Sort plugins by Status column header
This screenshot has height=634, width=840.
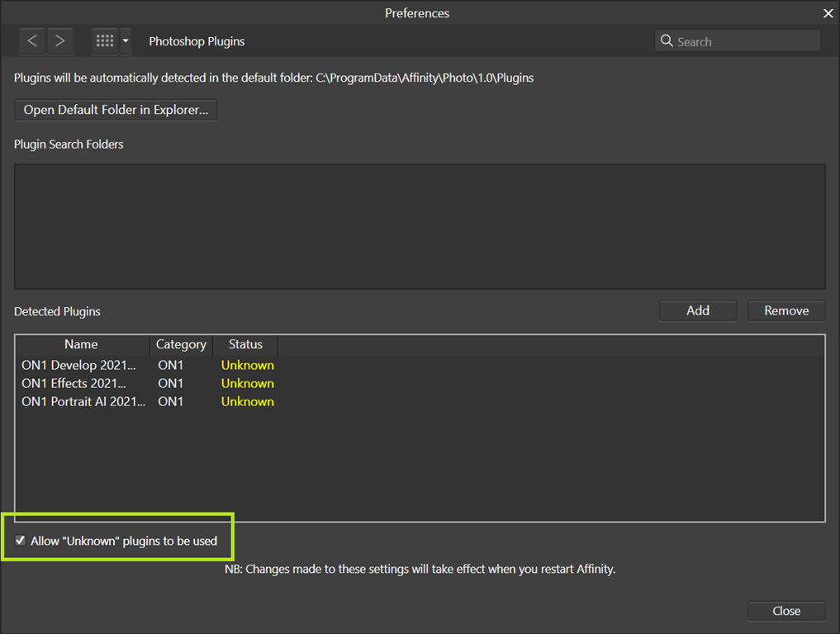245,344
